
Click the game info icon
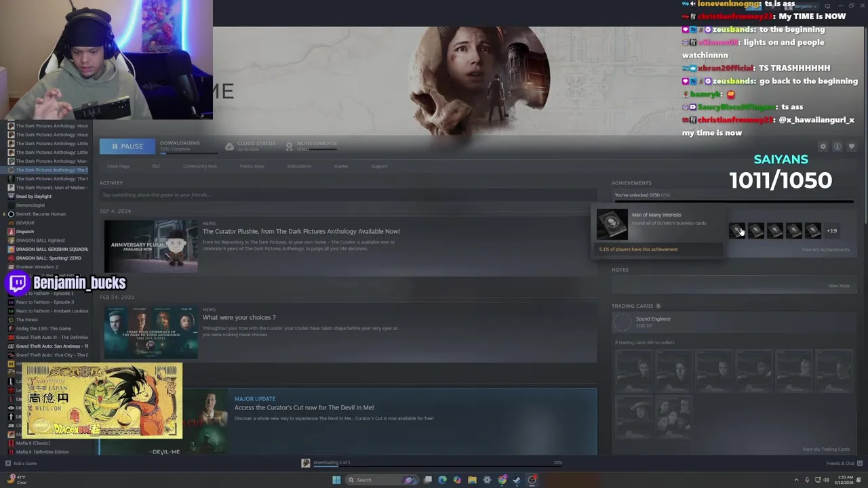tap(837, 146)
